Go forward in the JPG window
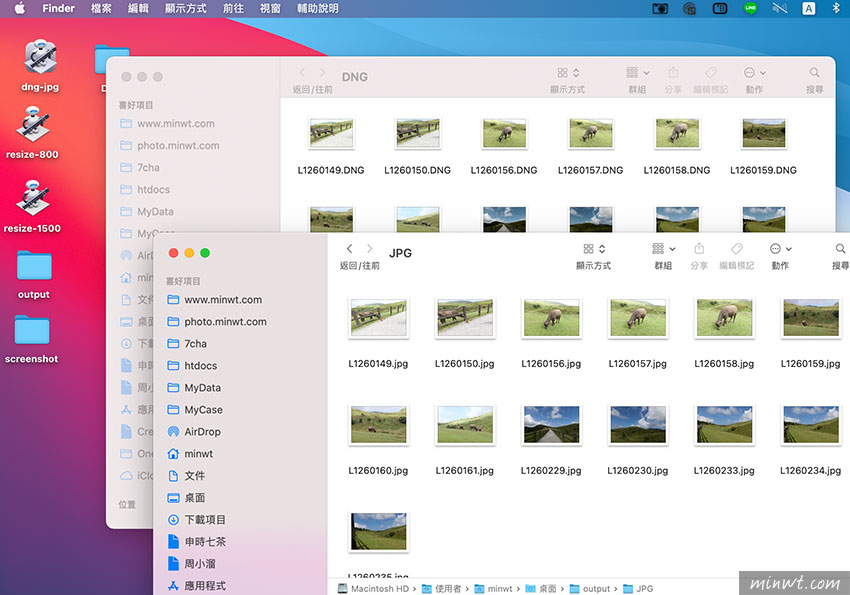Viewport: 850px width, 595px height. [369, 249]
